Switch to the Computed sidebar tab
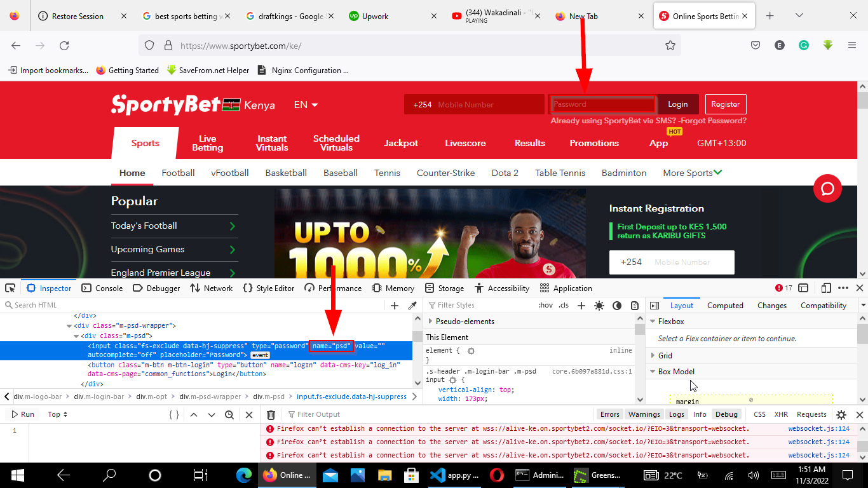868x488 pixels. [x=725, y=306]
